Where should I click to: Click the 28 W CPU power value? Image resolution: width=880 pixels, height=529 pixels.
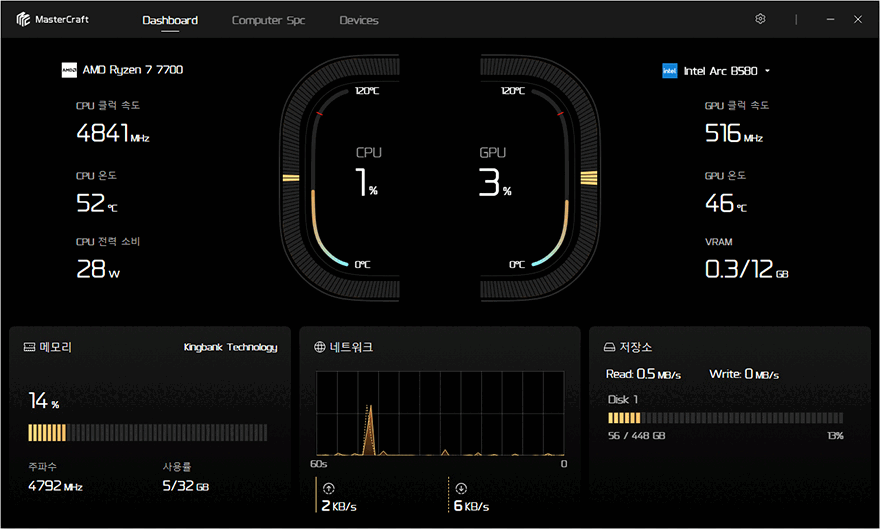(x=98, y=269)
